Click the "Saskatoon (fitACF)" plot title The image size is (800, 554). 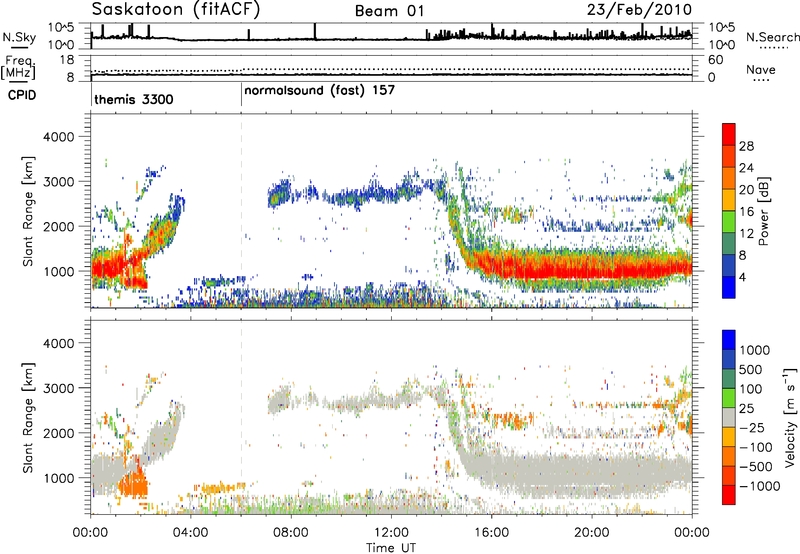click(x=176, y=9)
